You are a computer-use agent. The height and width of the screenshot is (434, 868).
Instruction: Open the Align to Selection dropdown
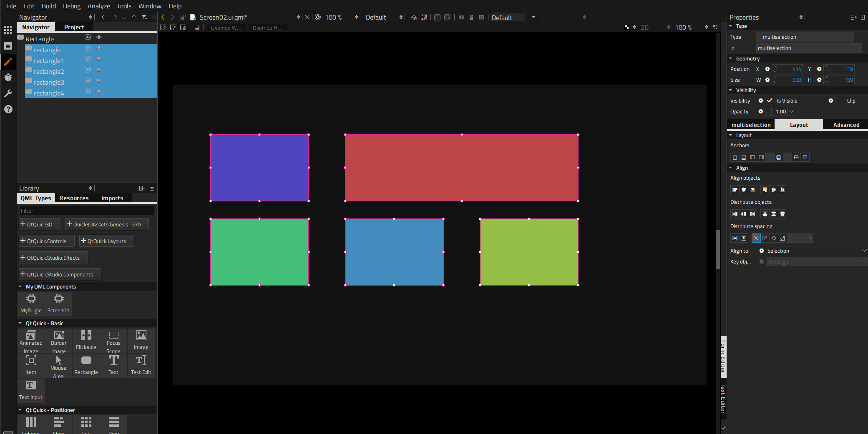click(x=813, y=251)
